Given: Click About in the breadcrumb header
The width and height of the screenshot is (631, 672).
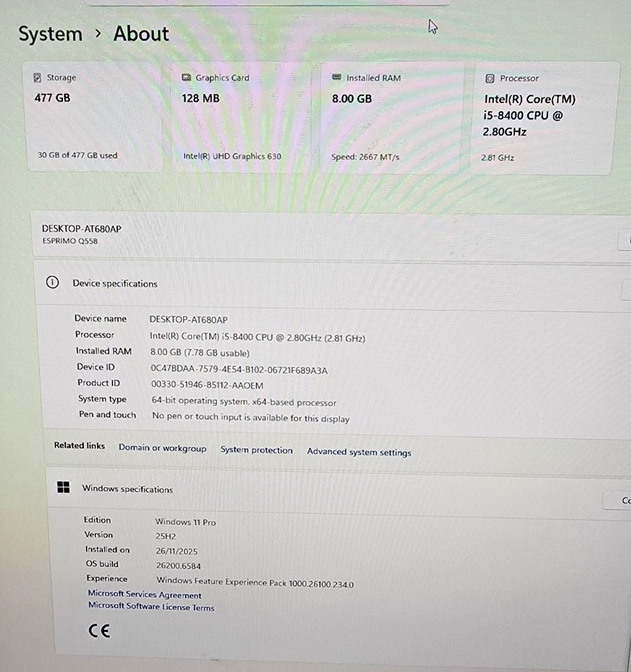Looking at the screenshot, I should (141, 34).
